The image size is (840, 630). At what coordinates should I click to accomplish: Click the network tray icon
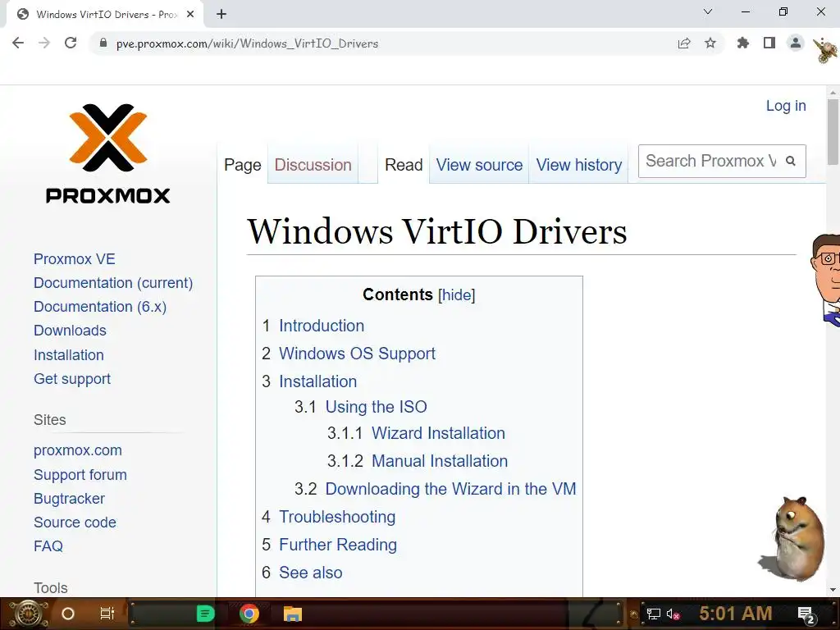pyautogui.click(x=654, y=614)
